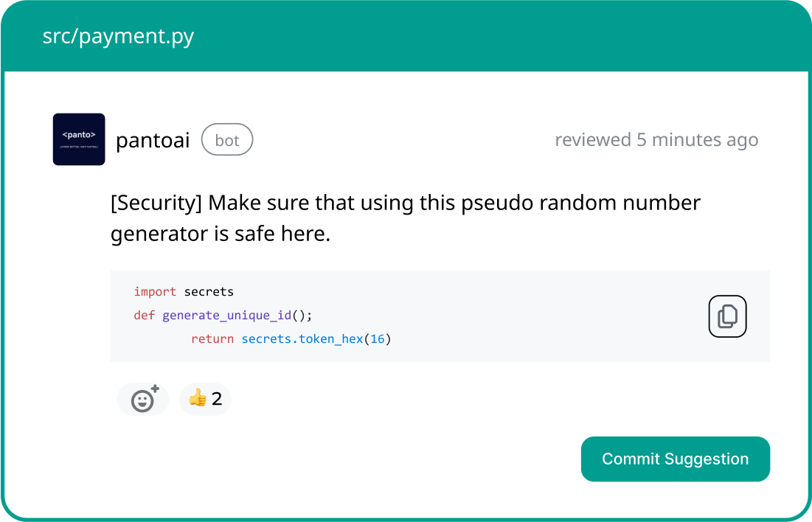Click the word secrets after import

209,292
